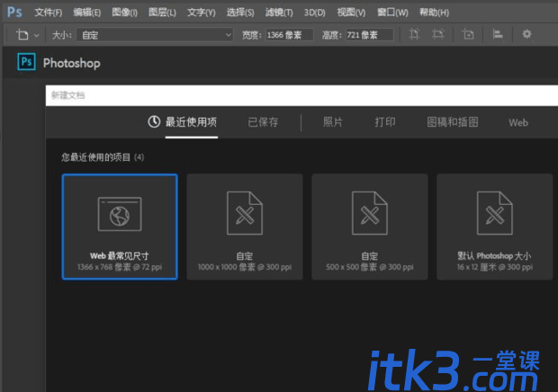558x392 pixels.
Task: Select the 自定 1000 x 1000 像素 preset
Action: point(245,227)
